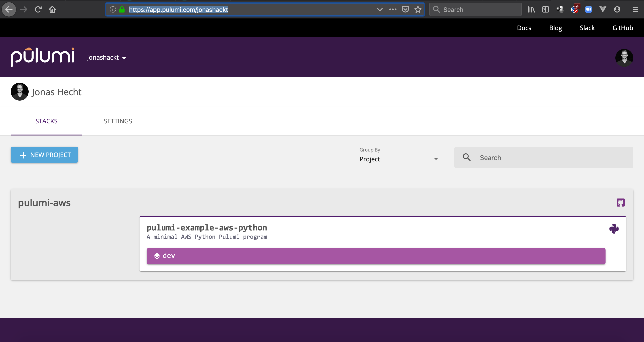Click the NEW PROJECT button
This screenshot has height=342, width=644.
pyautogui.click(x=44, y=155)
